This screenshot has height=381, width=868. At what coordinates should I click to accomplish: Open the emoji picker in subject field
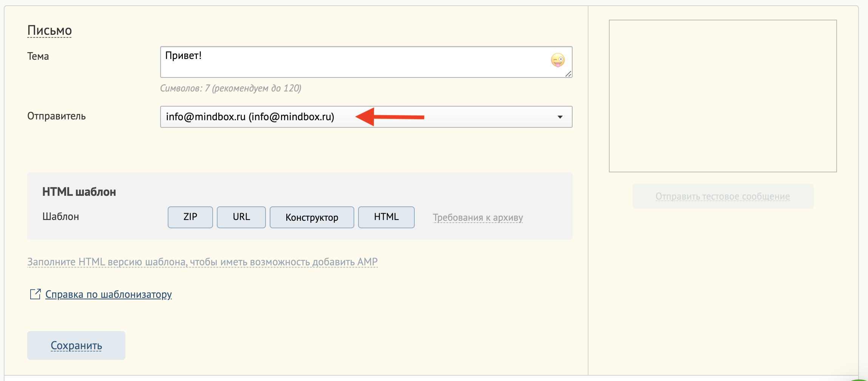pos(558,60)
